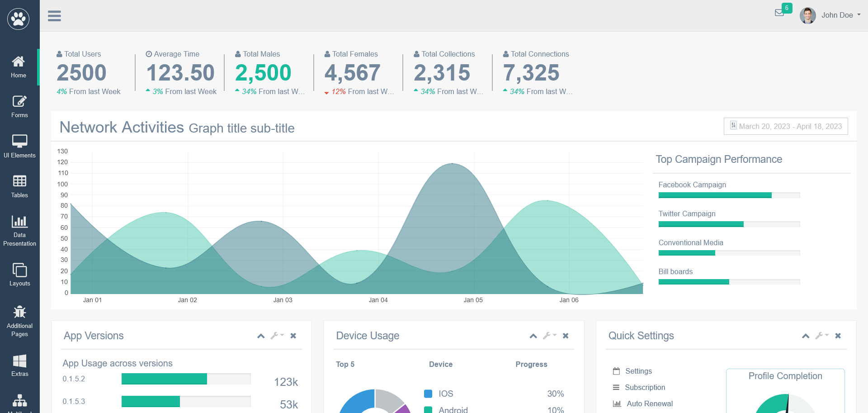Click John Doe's avatar picture
The height and width of the screenshot is (413, 868).
(x=808, y=15)
